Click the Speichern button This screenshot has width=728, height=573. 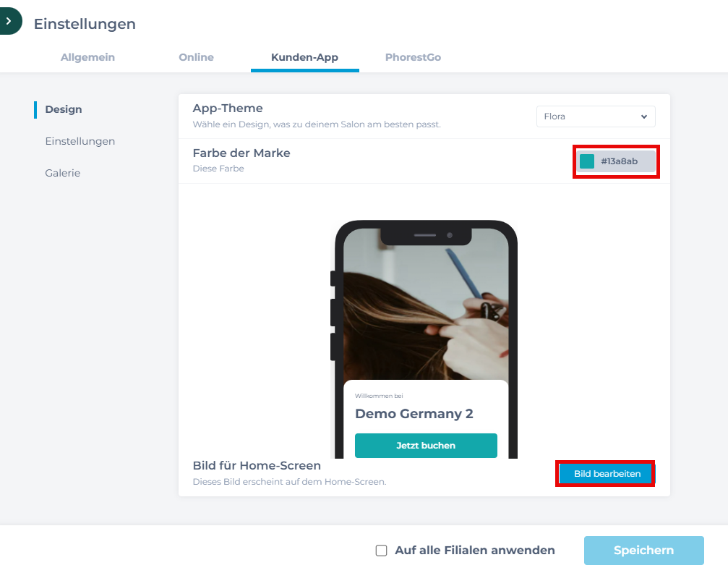644,551
